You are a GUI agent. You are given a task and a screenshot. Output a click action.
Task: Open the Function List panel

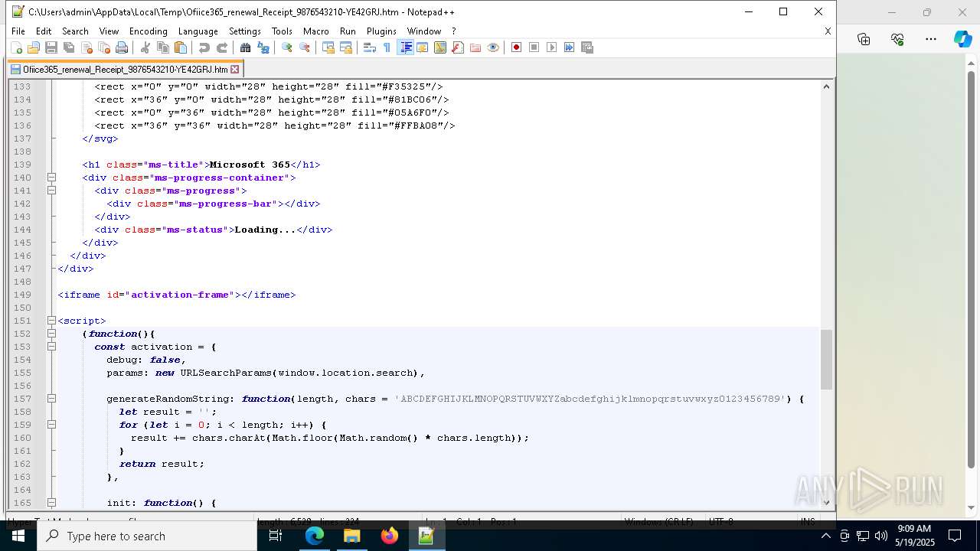coord(457,47)
